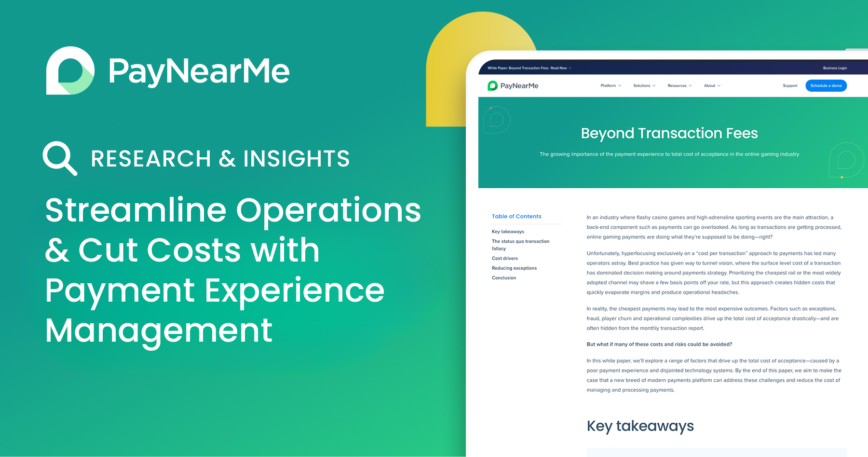The height and width of the screenshot is (457, 868).
Task: Jump to Key takeaways in Table of Contents
Action: (508, 232)
